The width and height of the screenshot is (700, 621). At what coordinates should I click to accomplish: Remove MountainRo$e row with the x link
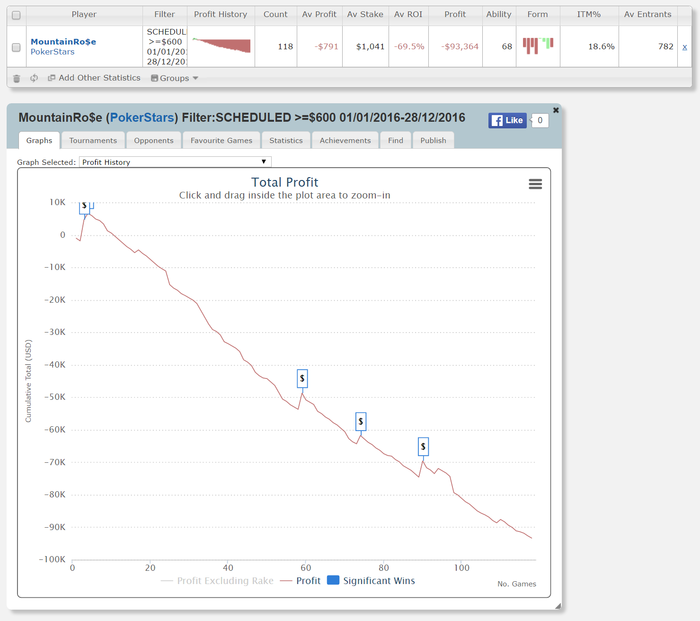pos(684,47)
